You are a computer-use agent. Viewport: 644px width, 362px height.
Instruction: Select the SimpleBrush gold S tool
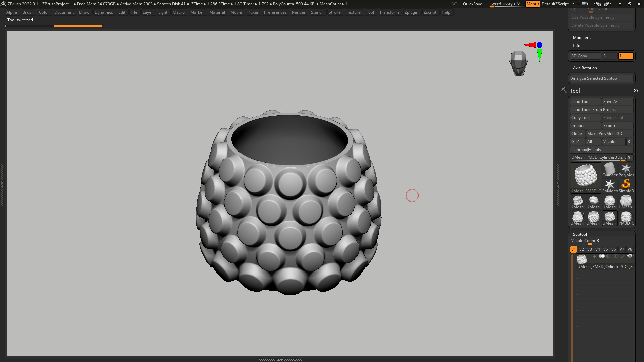coord(626,186)
